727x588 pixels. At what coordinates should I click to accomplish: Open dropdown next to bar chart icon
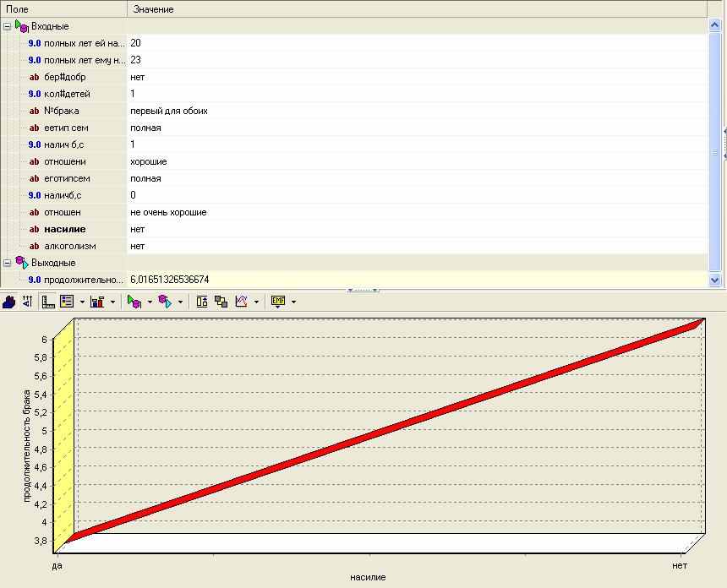pyautogui.click(x=112, y=302)
